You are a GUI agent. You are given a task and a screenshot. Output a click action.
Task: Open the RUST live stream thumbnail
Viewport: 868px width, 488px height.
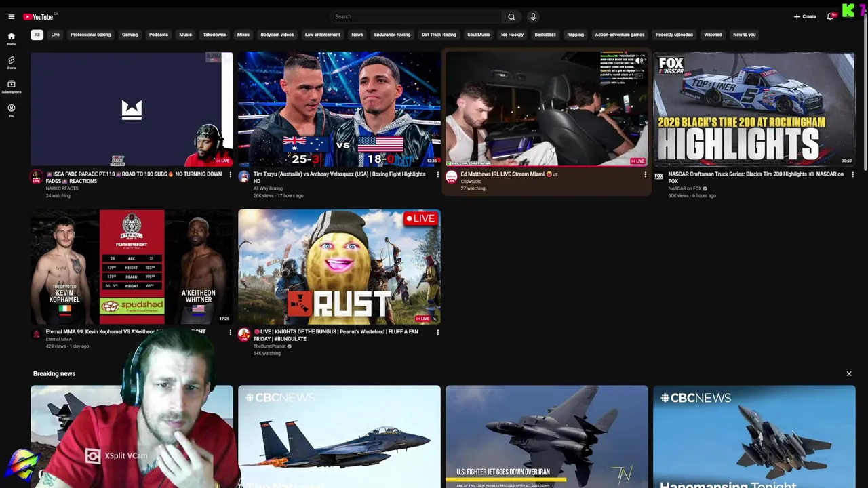coord(339,267)
